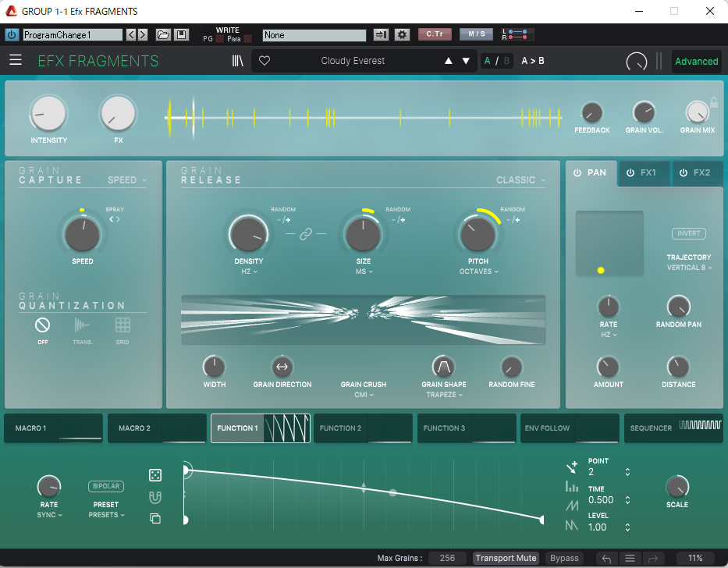This screenshot has height=568, width=728.
Task: Click the C.Tr host button
Action: click(435, 34)
